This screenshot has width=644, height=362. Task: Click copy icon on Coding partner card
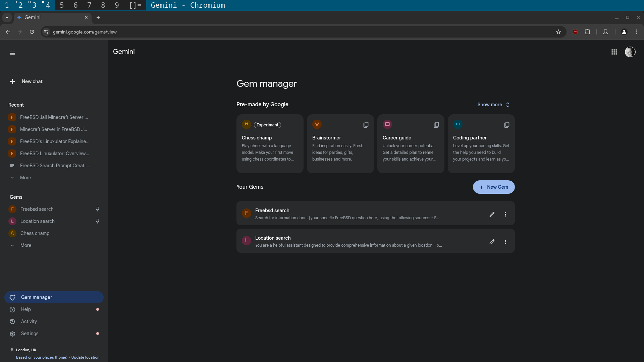[x=506, y=125]
